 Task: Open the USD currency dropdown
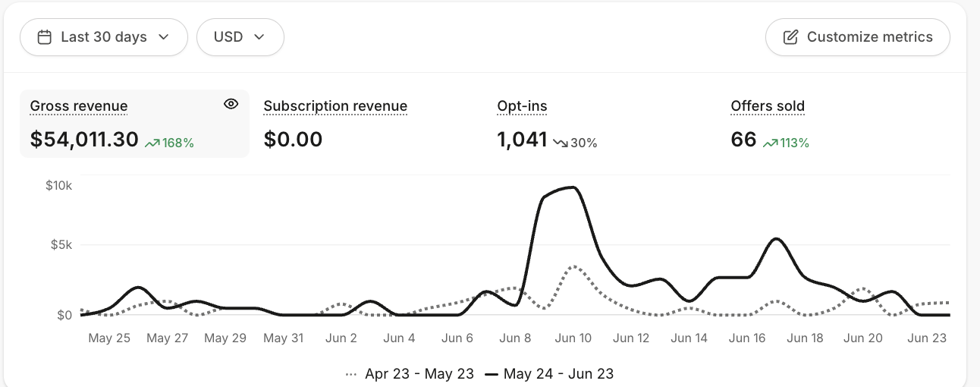pos(240,37)
